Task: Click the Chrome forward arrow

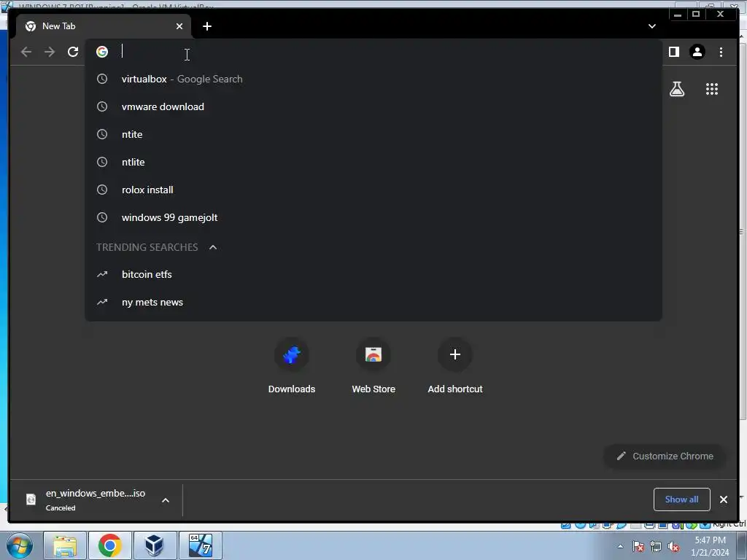Action: [50, 52]
